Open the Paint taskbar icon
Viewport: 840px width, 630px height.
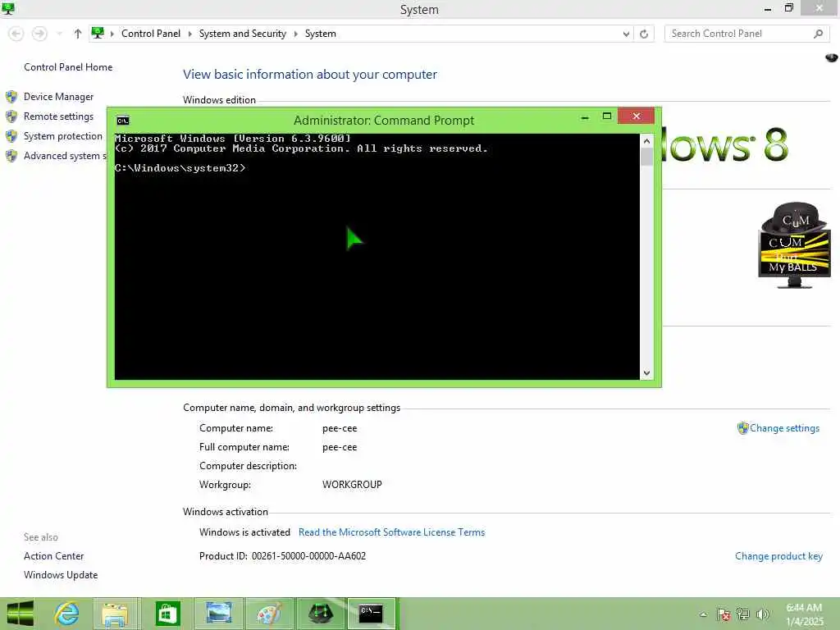pyautogui.click(x=269, y=614)
